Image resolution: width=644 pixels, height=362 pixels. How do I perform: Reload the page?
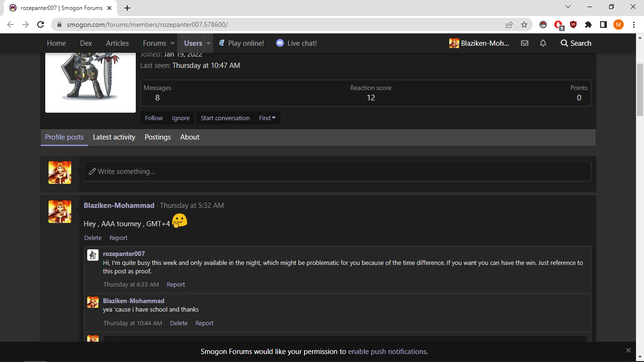(41, 25)
